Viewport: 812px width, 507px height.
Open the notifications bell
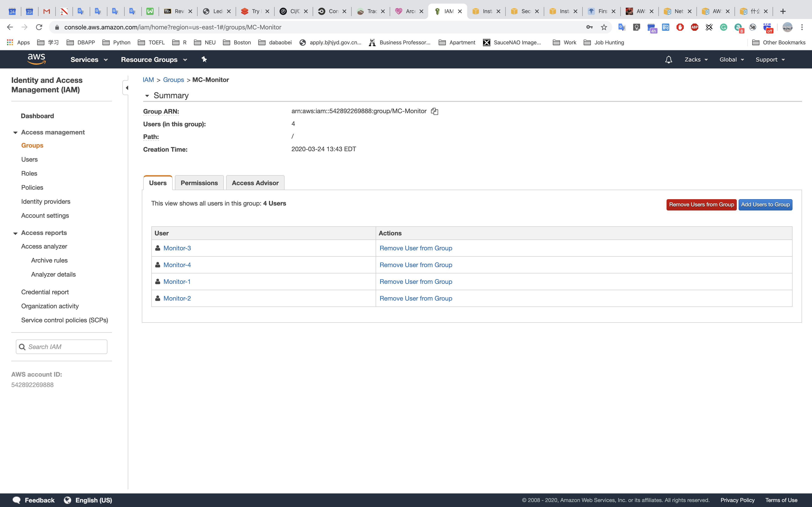(x=668, y=60)
